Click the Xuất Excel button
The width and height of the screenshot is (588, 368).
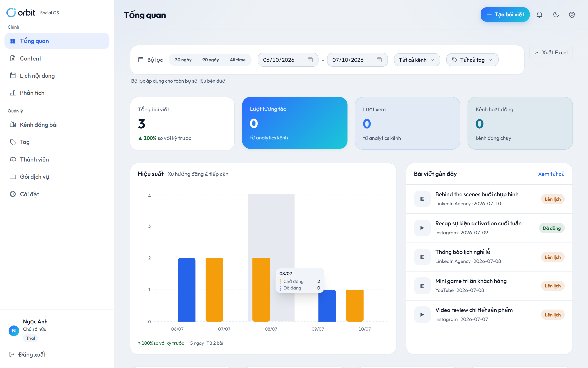pos(551,53)
